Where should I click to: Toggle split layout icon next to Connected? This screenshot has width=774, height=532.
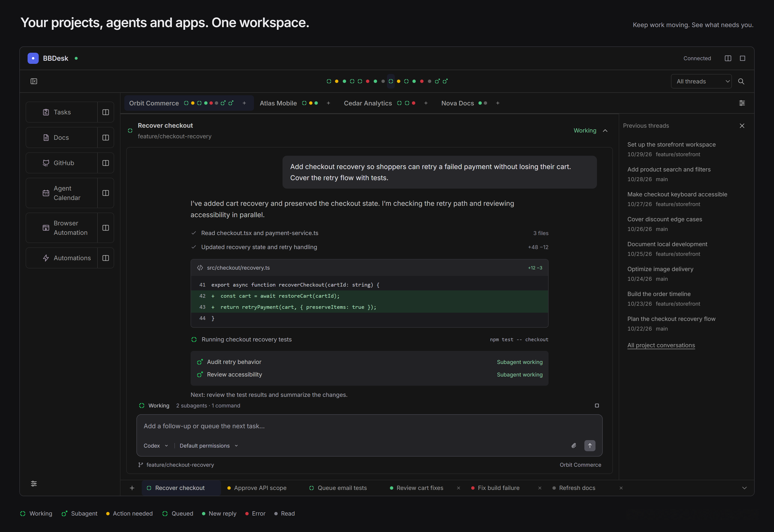point(728,58)
